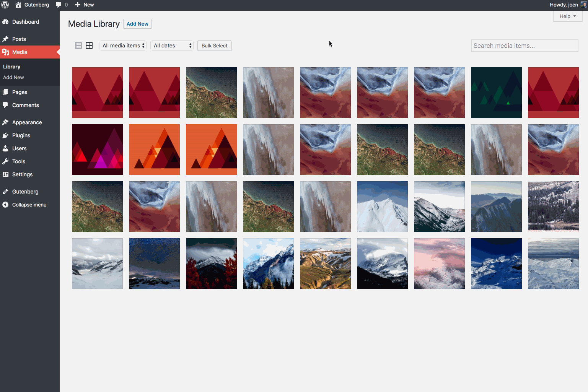Open the Tools section

(x=18, y=161)
